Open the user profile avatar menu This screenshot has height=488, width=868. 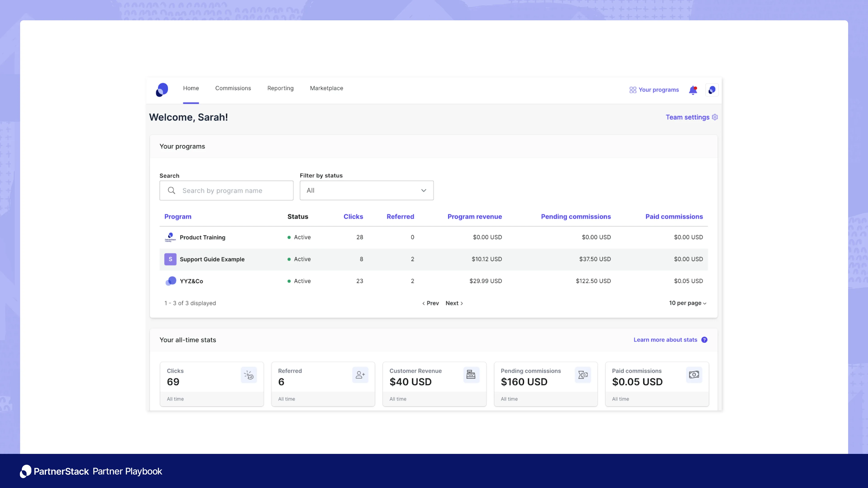coord(712,90)
